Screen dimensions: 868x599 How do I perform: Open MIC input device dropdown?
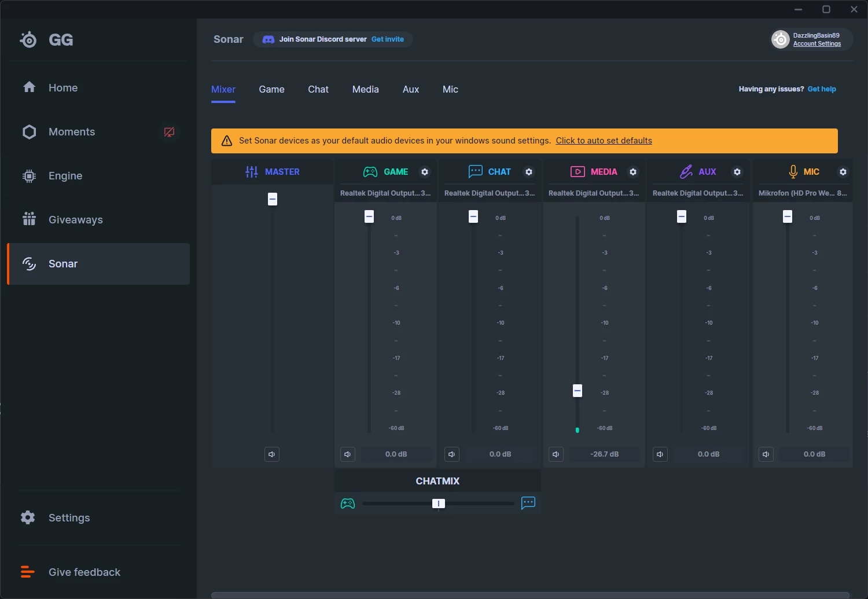(x=803, y=193)
